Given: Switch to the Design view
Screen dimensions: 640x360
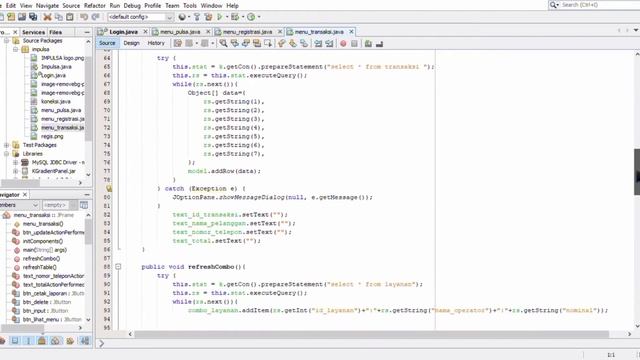Looking at the screenshot, I should point(131,43).
